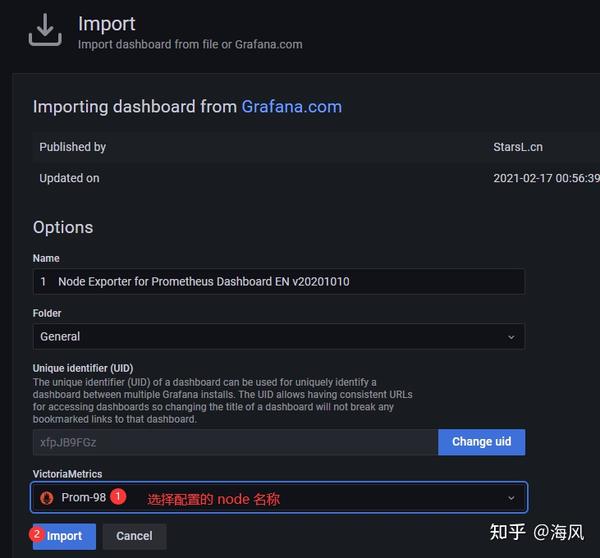Image resolution: width=600 pixels, height=558 pixels.
Task: Click the Published by label
Action: coord(73,147)
